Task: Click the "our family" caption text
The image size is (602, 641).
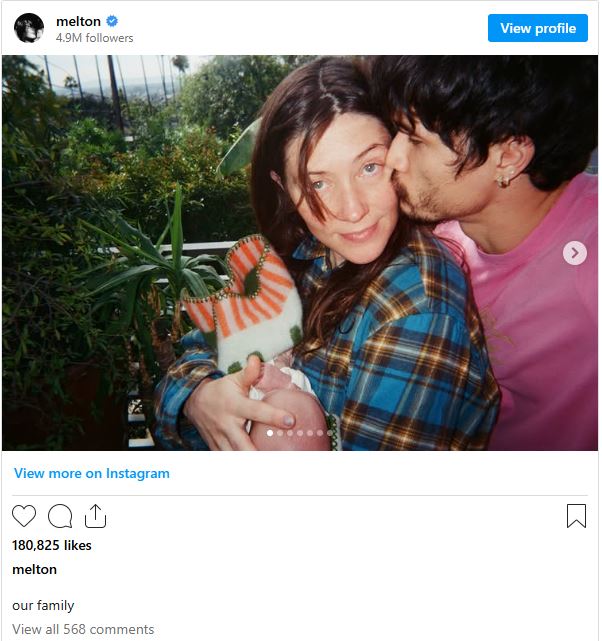Action: pyautogui.click(x=43, y=605)
